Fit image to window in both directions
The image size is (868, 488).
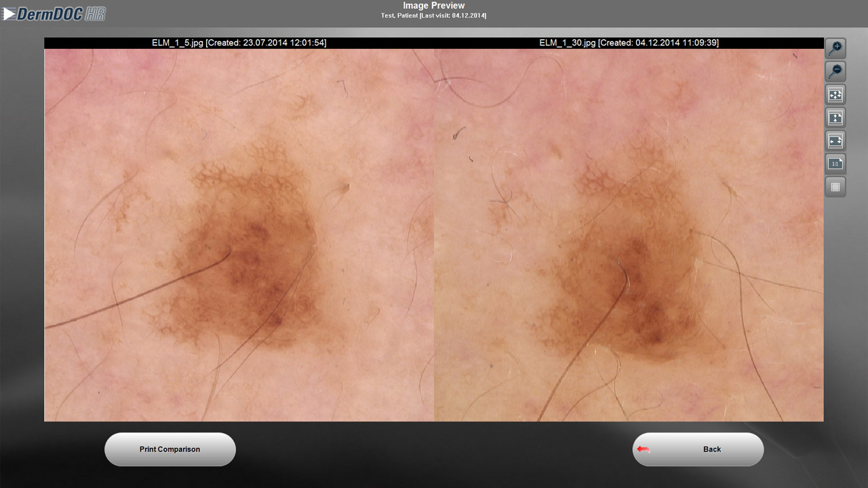tap(835, 94)
